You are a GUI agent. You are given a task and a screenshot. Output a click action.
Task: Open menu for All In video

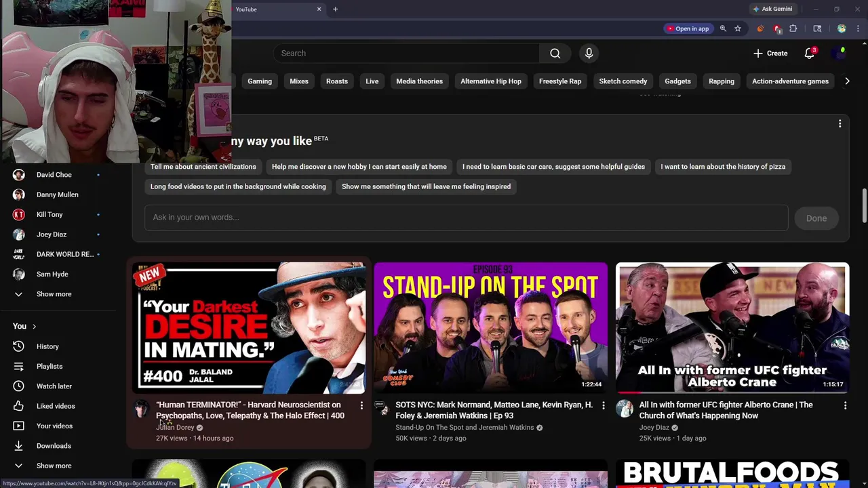pos(845,405)
